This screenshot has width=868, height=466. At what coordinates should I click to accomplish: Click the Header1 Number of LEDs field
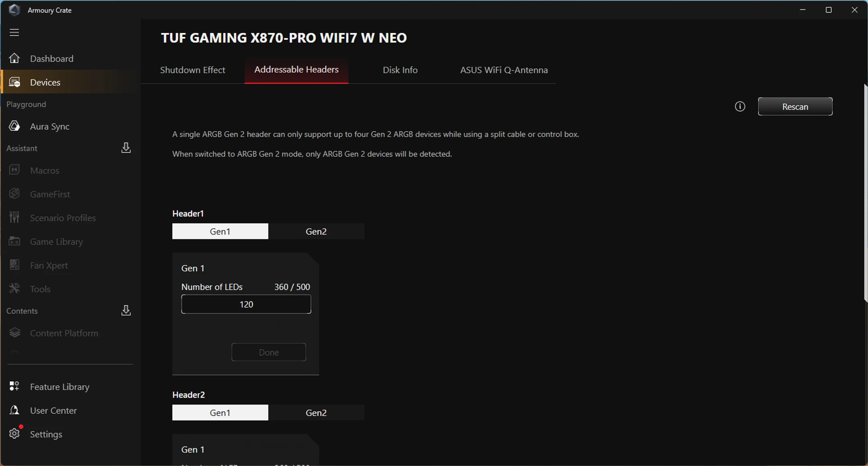[x=246, y=304]
